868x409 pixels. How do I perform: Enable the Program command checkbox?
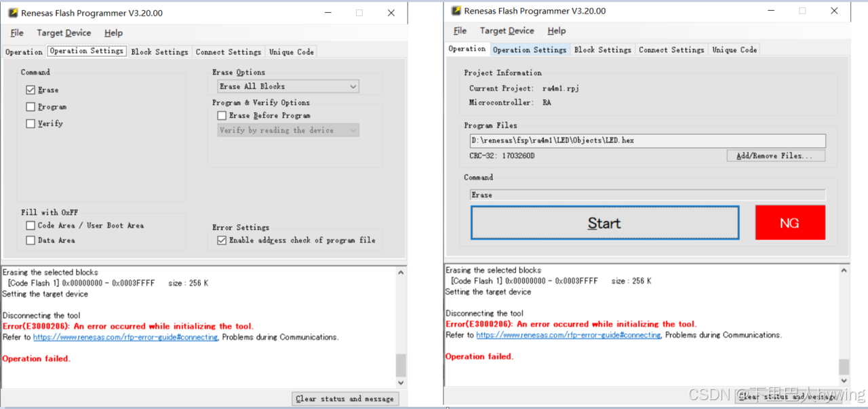(x=31, y=106)
